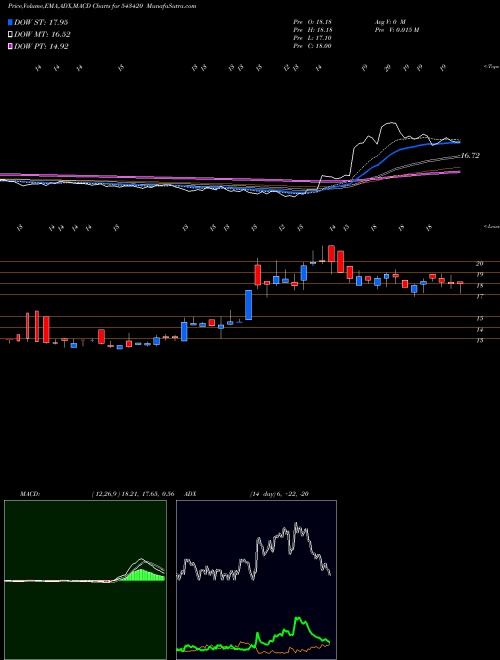Click the price axis label 13
The width and height of the screenshot is (500, 660).
(x=479, y=341)
